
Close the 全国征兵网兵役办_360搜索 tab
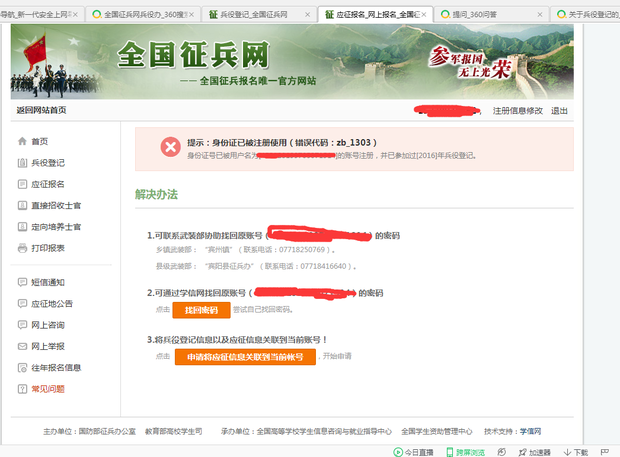[x=191, y=15]
